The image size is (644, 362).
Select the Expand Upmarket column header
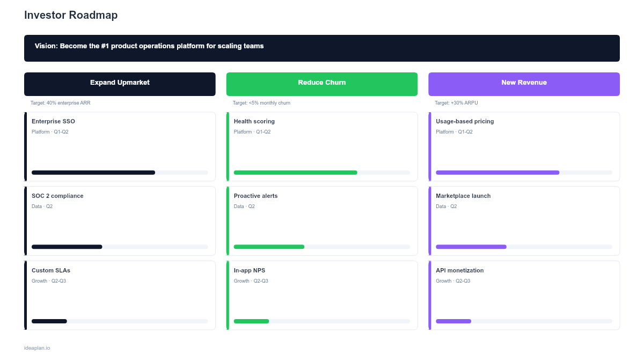[119, 84]
